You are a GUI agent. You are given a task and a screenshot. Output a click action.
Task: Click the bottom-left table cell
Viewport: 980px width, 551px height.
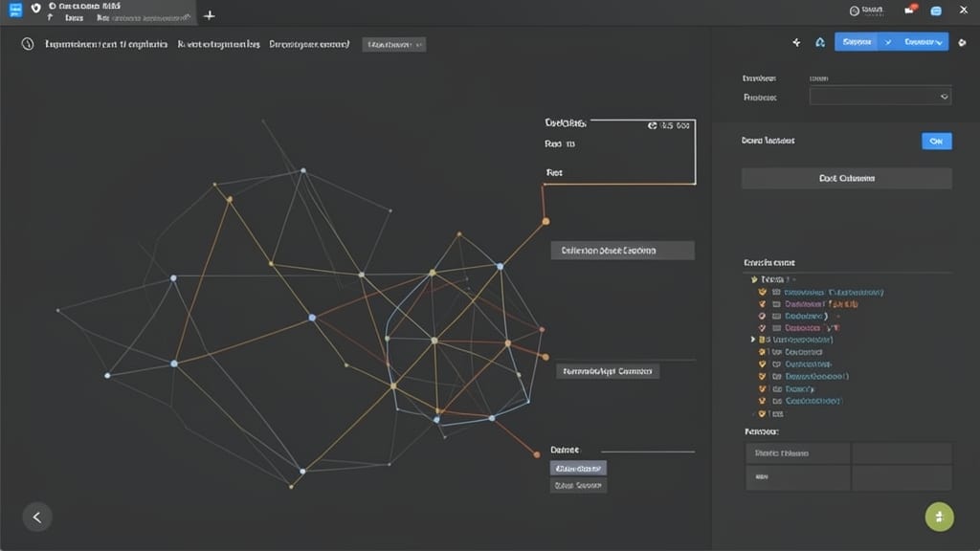[x=797, y=477]
